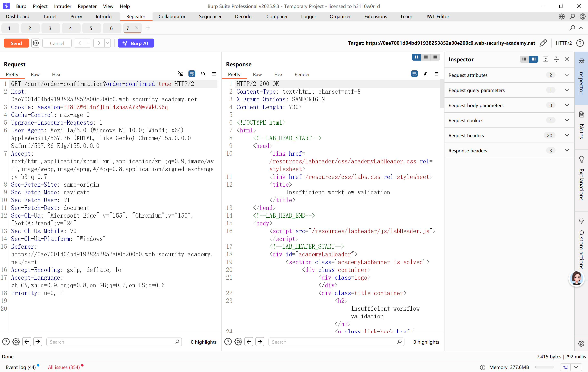Open Explanations side panel
The height and width of the screenshot is (372, 588).
(x=581, y=178)
